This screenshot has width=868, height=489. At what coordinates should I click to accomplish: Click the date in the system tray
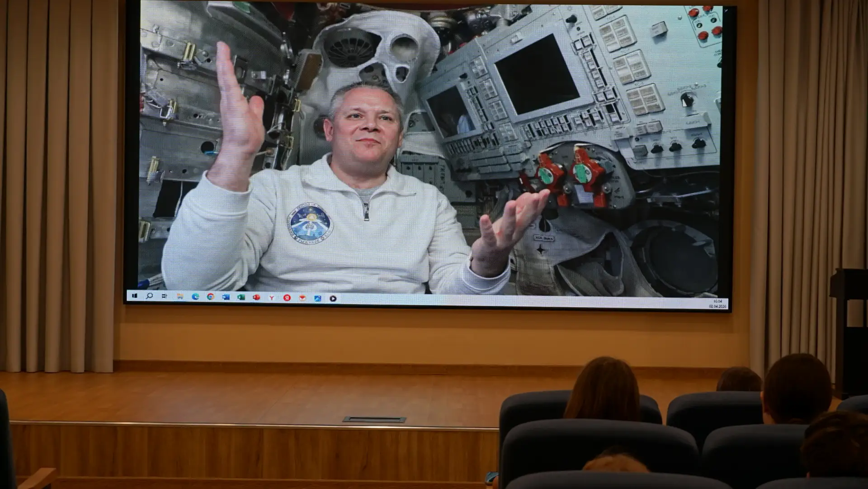tap(717, 306)
